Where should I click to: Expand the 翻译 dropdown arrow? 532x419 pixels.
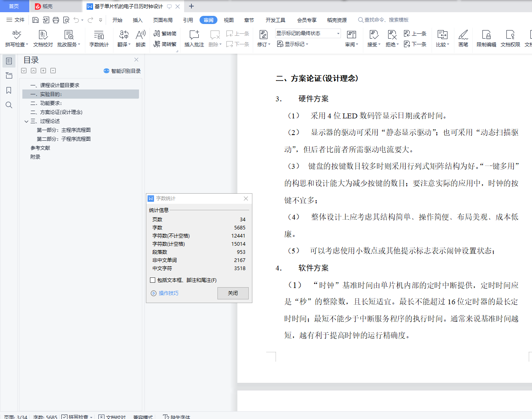click(x=129, y=45)
